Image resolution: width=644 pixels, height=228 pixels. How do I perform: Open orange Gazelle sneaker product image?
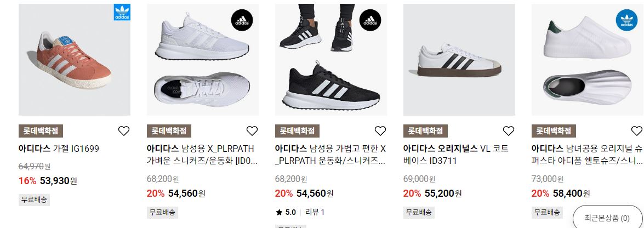[x=75, y=60]
